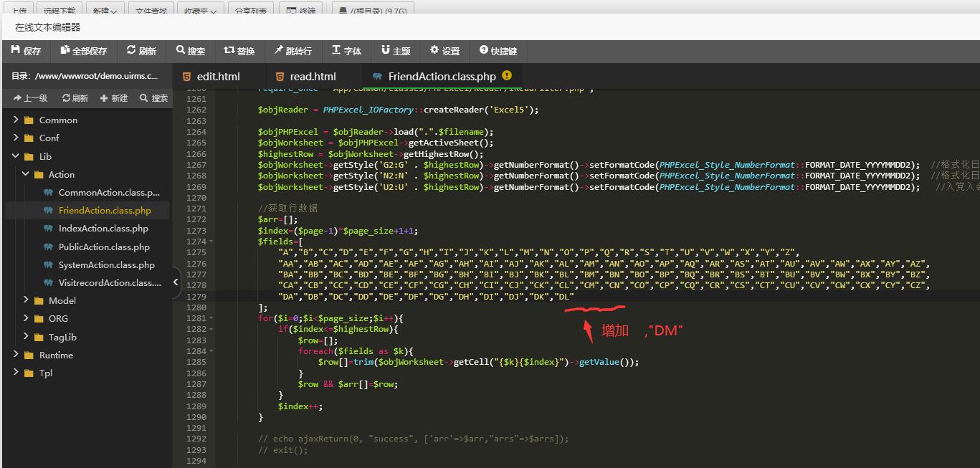This screenshot has width=980, height=468.
Task: Click 搜索 in the file tree panel
Action: point(154,98)
